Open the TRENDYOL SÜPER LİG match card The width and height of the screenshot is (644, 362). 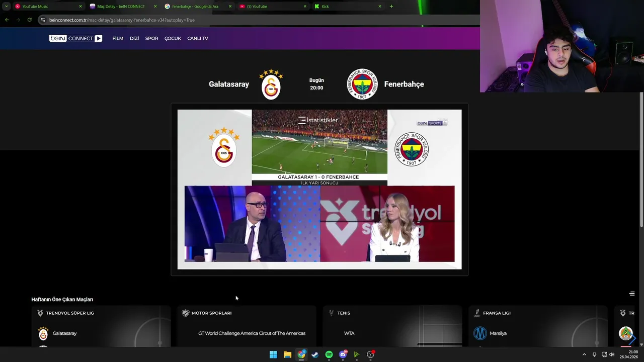tap(101, 326)
